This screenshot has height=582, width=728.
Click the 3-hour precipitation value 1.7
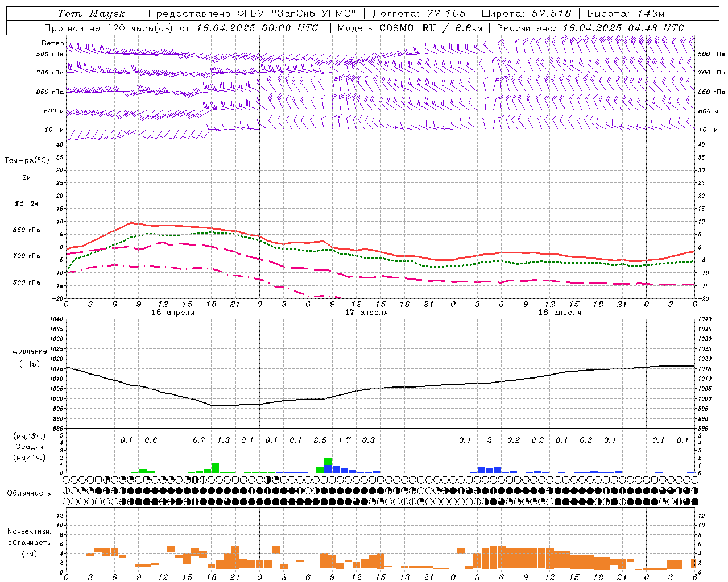[344, 440]
